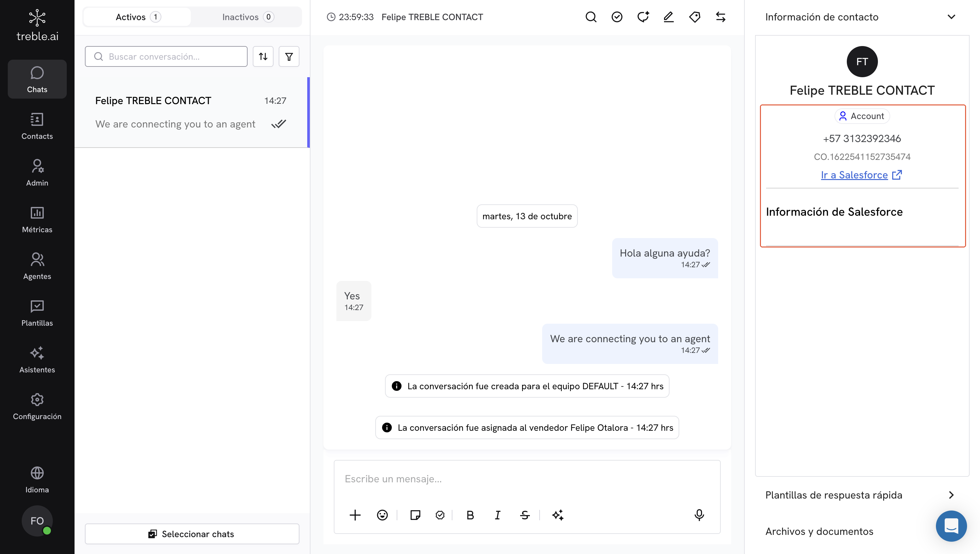This screenshot has width=980, height=554.
Task: Go to Contacts in the sidebar
Action: click(37, 126)
